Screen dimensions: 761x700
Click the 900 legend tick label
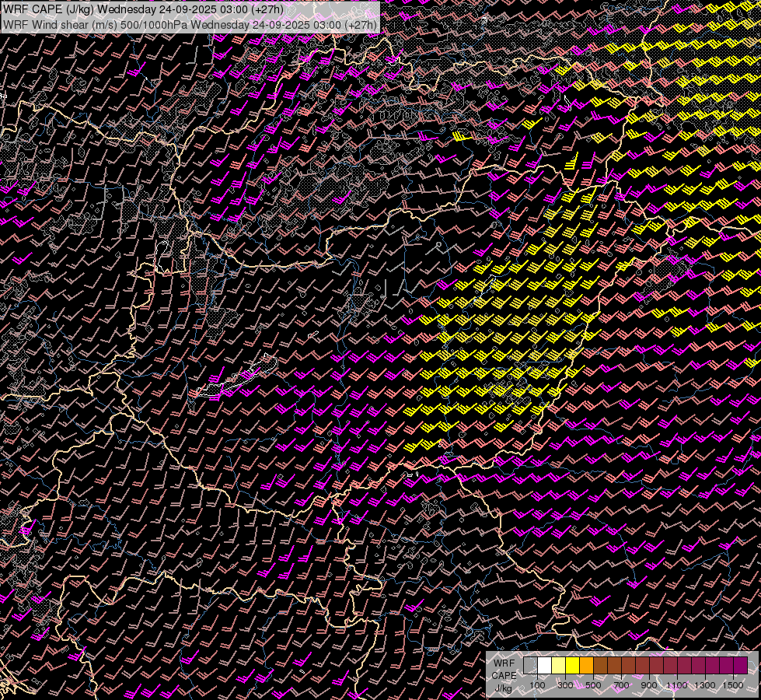tap(649, 685)
